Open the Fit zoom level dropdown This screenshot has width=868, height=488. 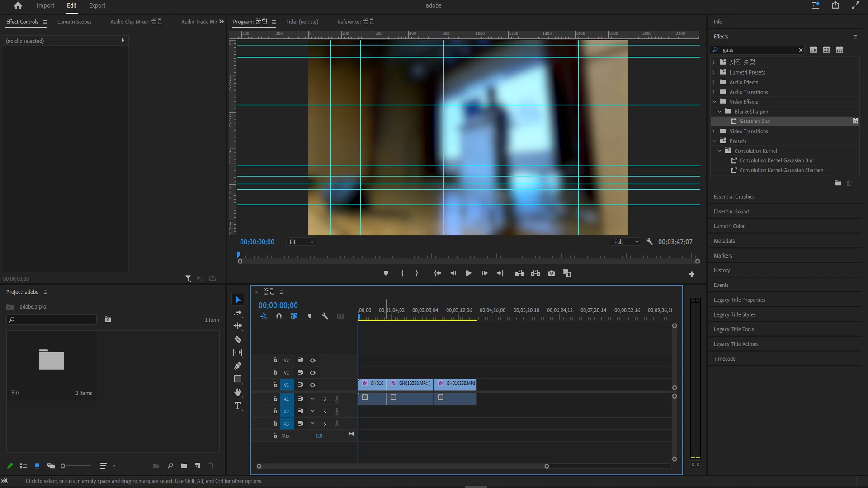[x=302, y=242]
